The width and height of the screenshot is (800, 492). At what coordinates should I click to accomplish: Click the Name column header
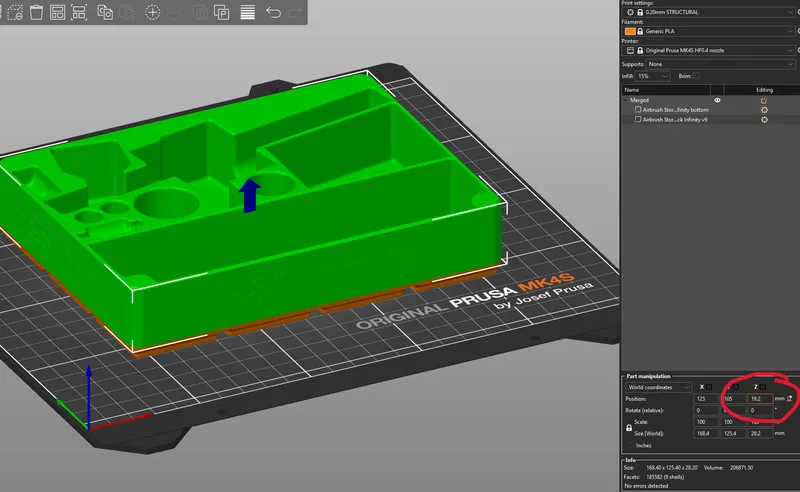point(666,90)
